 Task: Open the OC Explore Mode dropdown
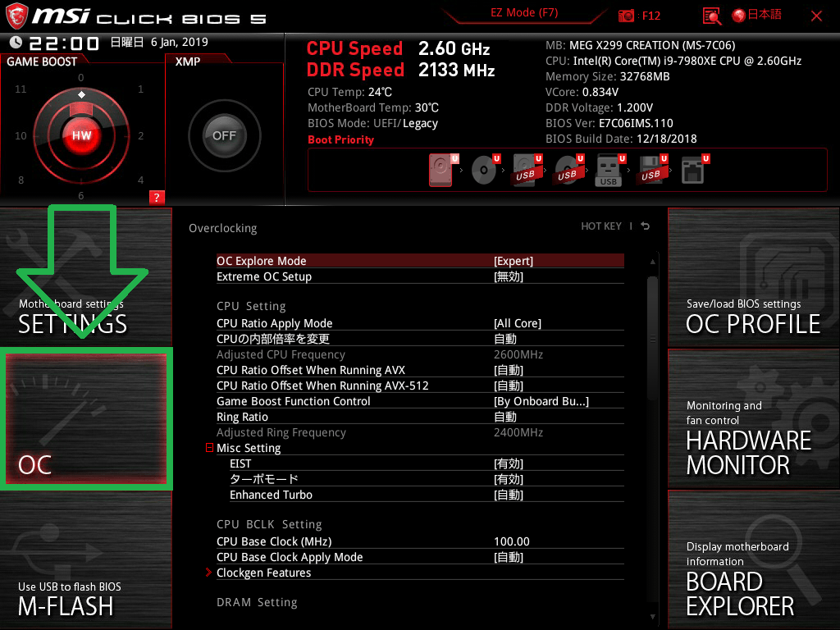pyautogui.click(x=513, y=261)
